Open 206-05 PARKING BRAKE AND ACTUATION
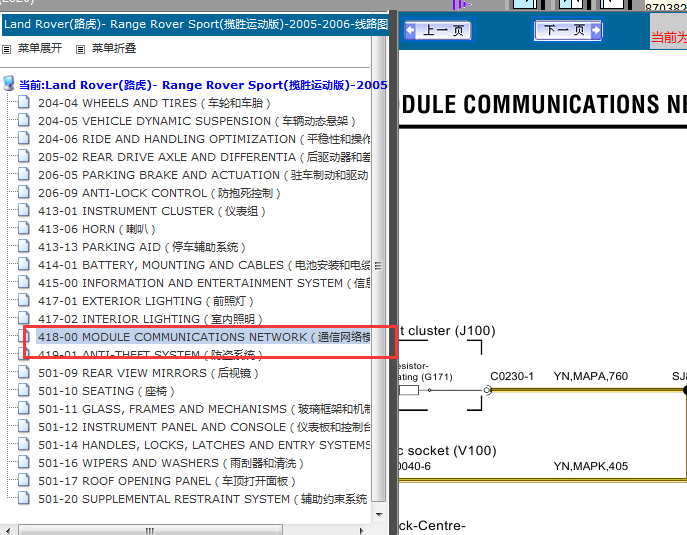 (204, 175)
